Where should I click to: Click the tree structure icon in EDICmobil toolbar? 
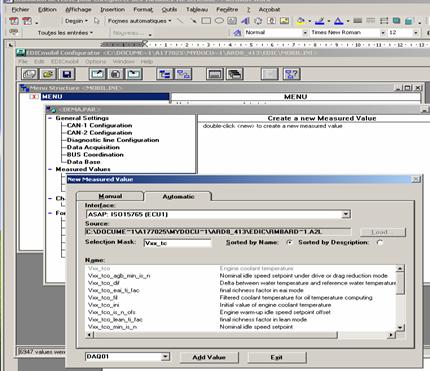[165, 74]
